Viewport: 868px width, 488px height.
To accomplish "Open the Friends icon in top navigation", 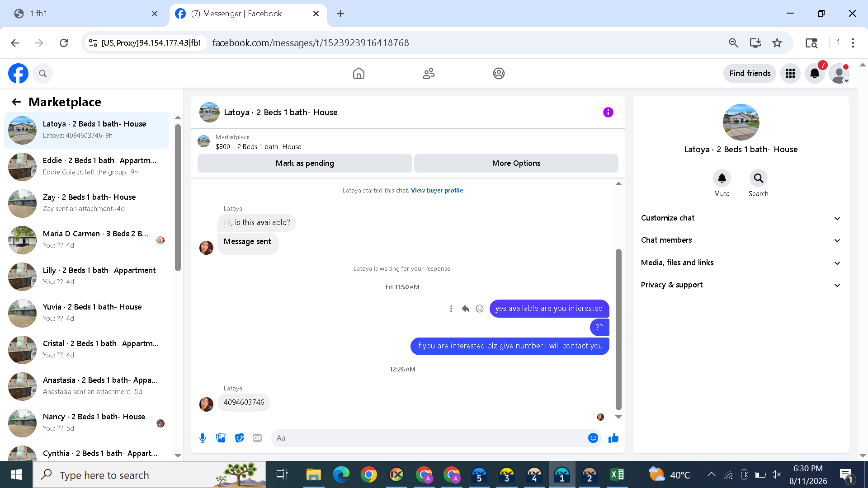I will tap(429, 73).
